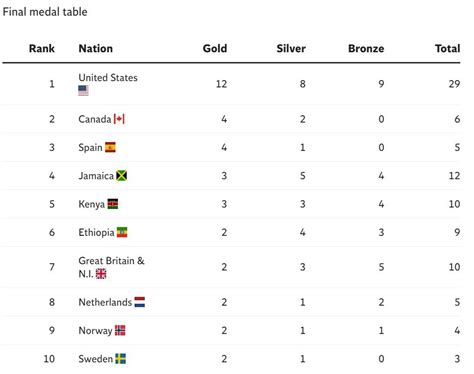Click the Great Britain & N.I. name
Image resolution: width=474 pixels, height=374 pixels.
(x=111, y=267)
